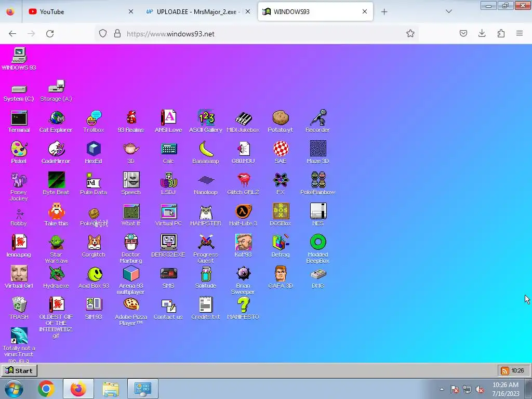Launch the Speech face icon
The width and height of the screenshot is (532, 399).
pos(131,183)
